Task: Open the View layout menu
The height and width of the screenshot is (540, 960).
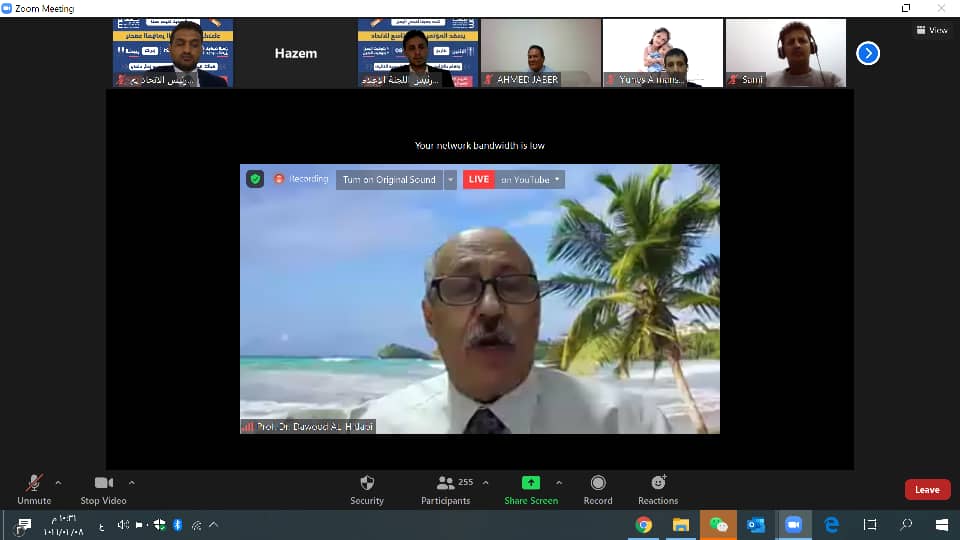Action: (x=932, y=30)
